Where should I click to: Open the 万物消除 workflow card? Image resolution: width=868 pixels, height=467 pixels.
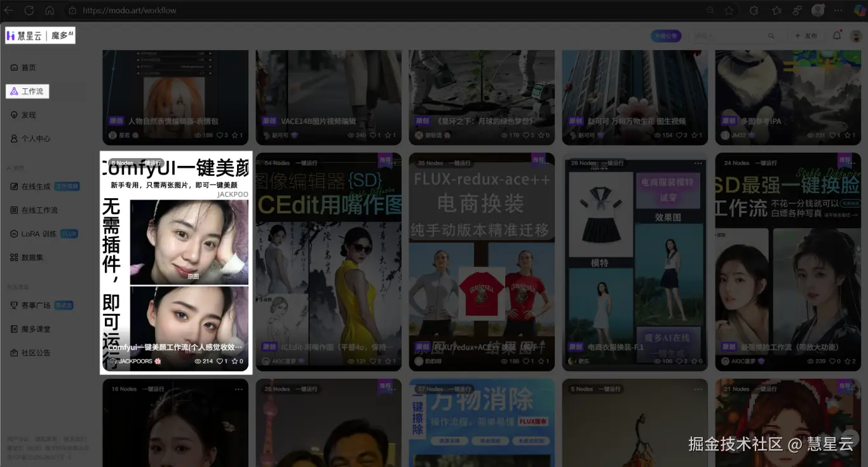[482, 423]
